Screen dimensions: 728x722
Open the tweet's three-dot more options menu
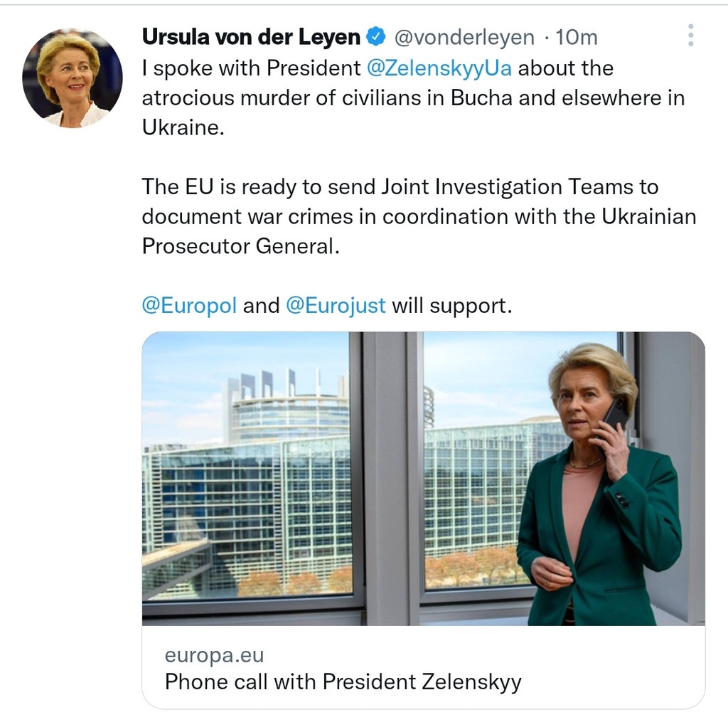pos(690,36)
